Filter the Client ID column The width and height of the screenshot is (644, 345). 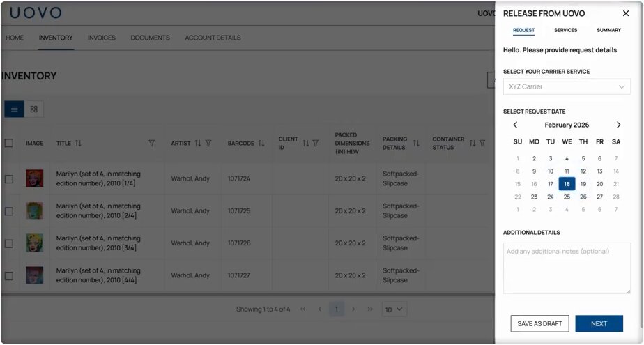pos(316,144)
